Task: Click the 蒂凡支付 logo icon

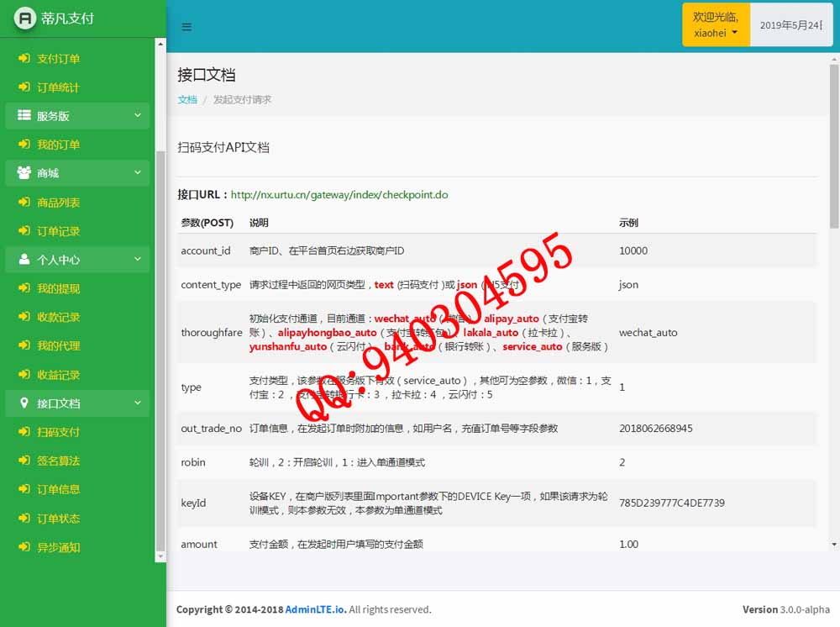Action: coord(25,18)
